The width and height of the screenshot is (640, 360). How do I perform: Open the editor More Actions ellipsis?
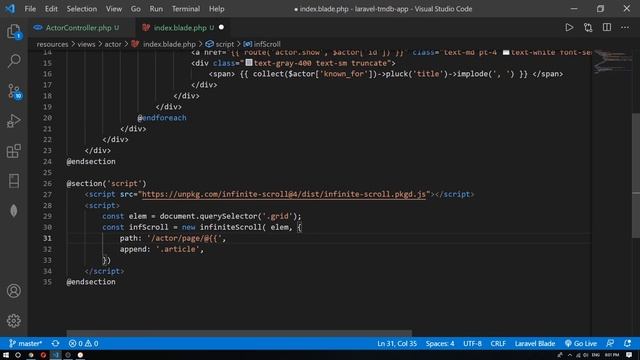click(x=625, y=28)
